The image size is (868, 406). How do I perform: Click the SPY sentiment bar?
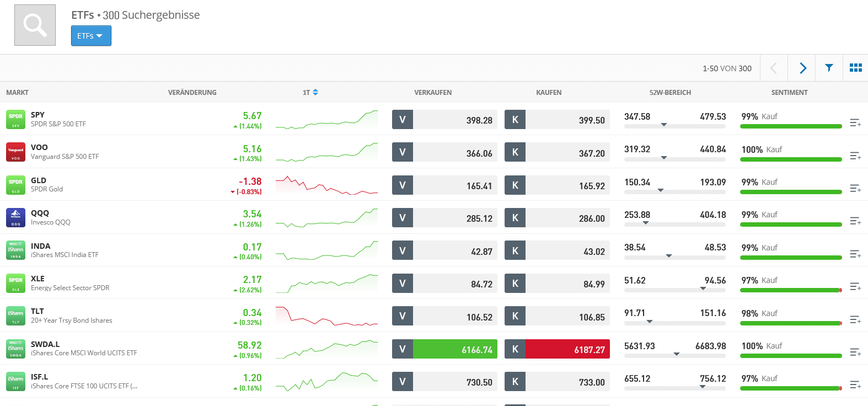[x=791, y=126]
